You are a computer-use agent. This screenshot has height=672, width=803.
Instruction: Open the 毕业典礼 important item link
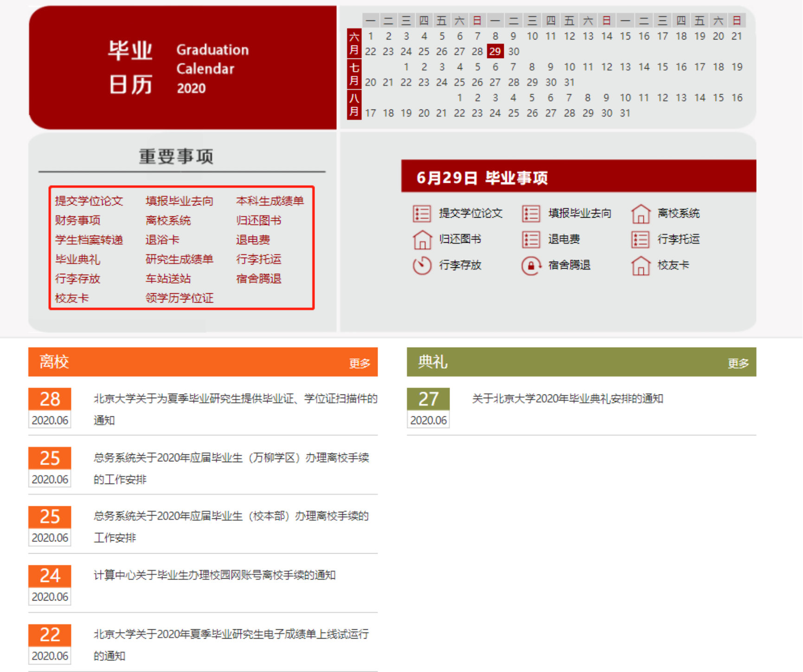pyautogui.click(x=77, y=259)
